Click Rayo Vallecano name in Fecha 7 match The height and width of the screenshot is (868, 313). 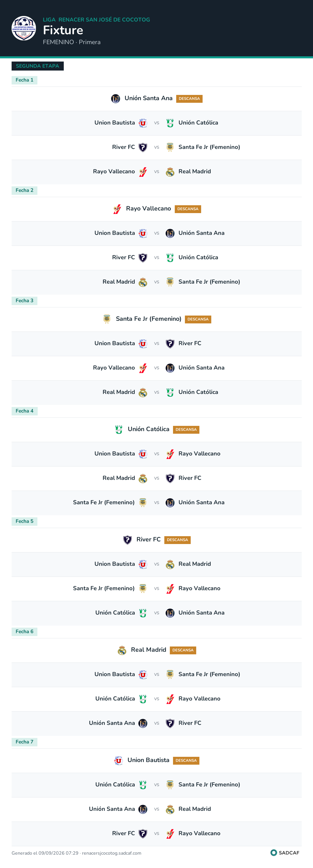coord(199,833)
